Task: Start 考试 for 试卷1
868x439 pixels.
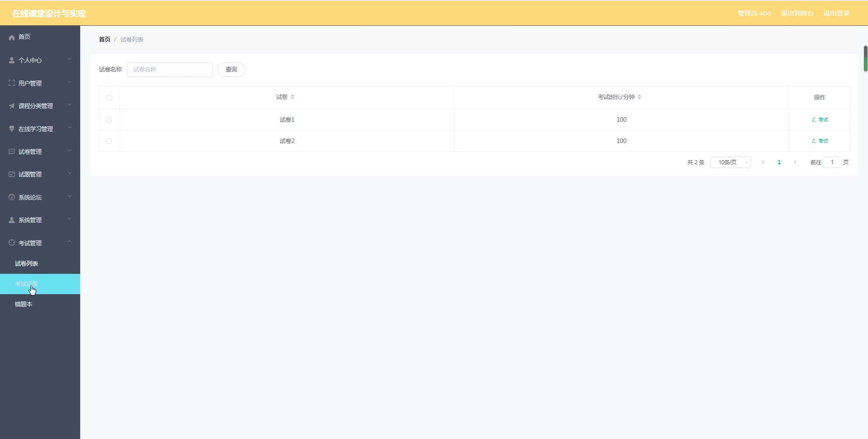Action: pyautogui.click(x=820, y=119)
